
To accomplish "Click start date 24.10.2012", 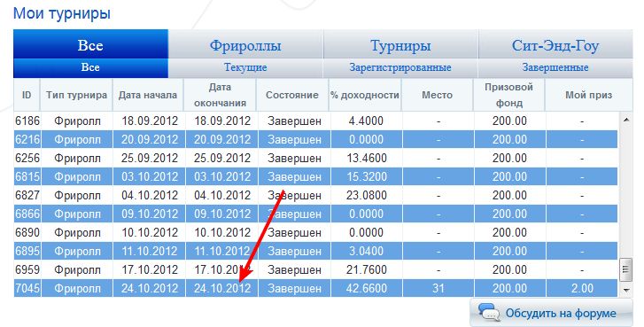I will click(150, 288).
